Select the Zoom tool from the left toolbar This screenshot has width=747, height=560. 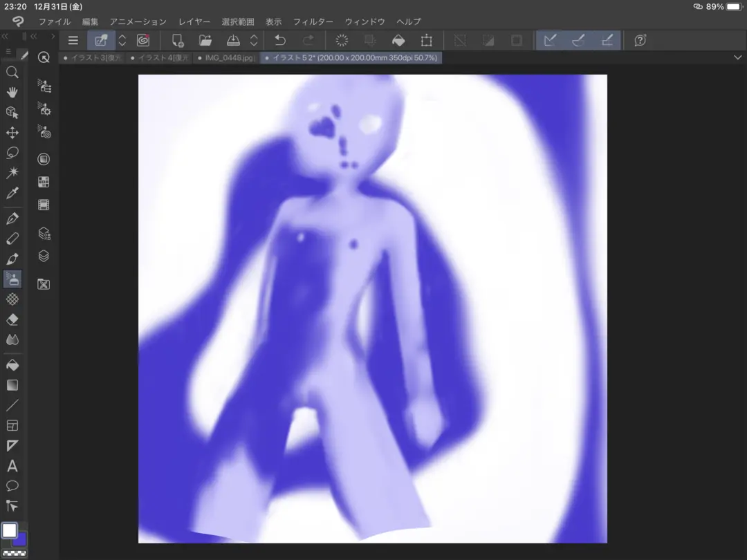12,71
